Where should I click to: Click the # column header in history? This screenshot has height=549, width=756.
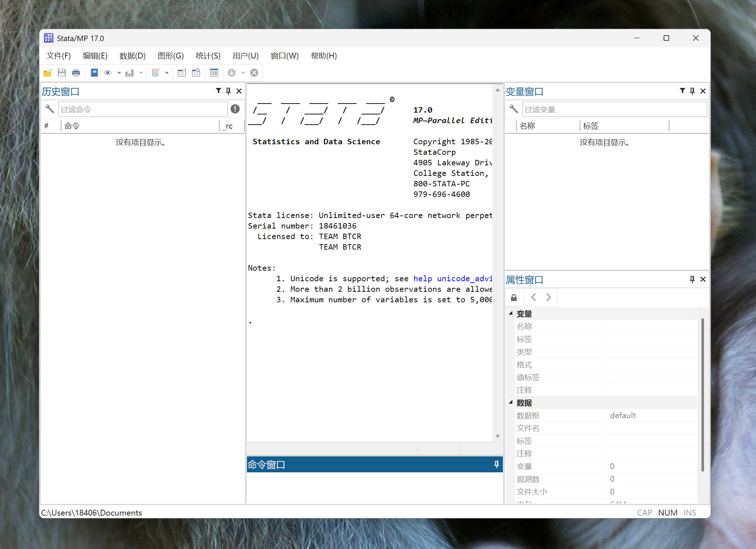tap(51, 126)
